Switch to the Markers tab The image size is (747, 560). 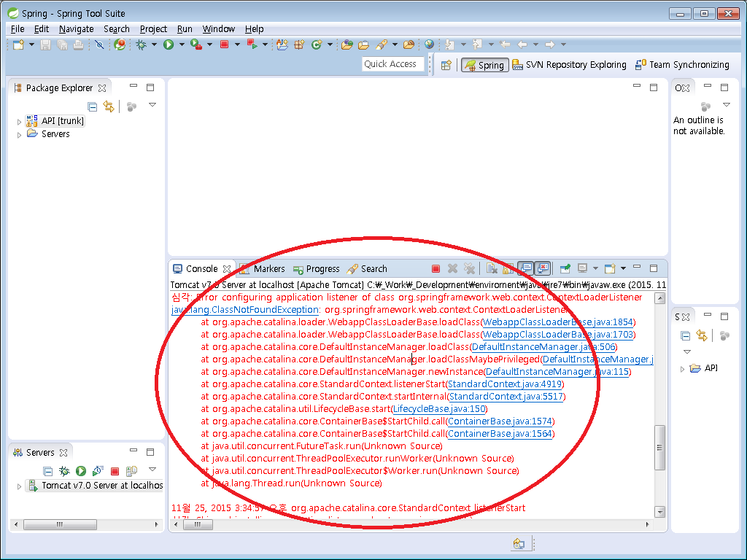[263, 269]
